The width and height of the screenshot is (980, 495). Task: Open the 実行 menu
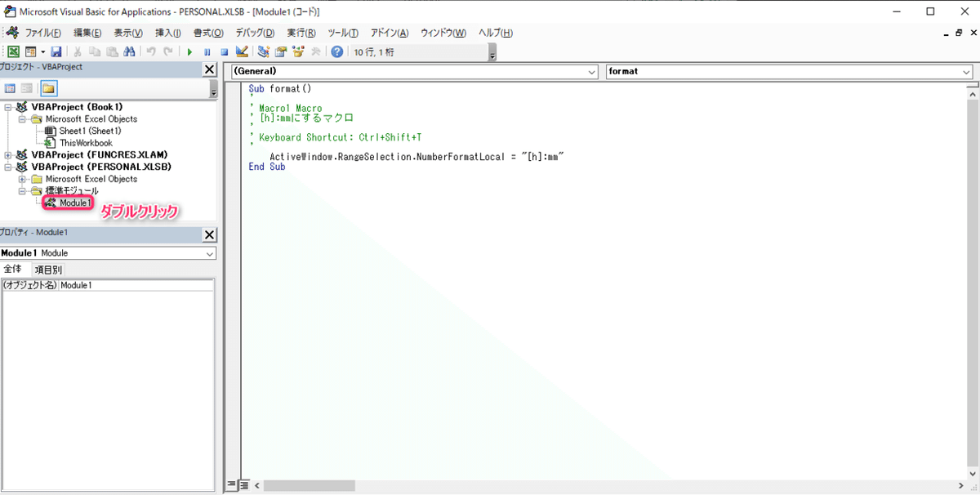(x=301, y=33)
